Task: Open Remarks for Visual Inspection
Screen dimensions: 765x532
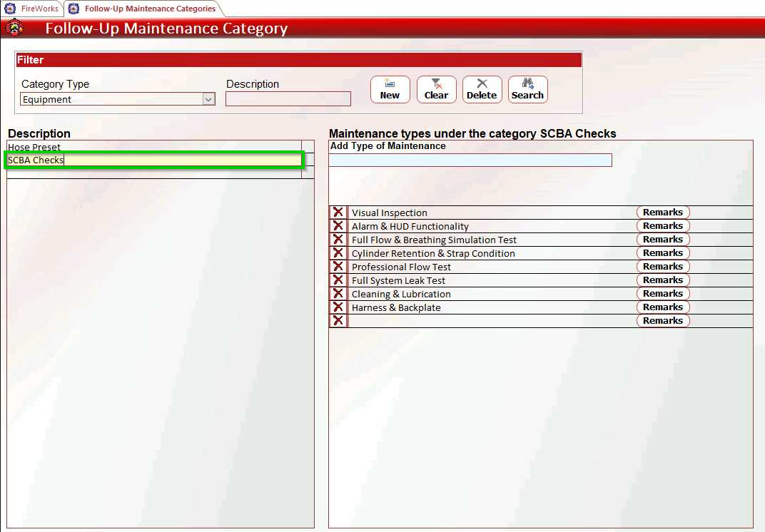Action: pos(662,212)
